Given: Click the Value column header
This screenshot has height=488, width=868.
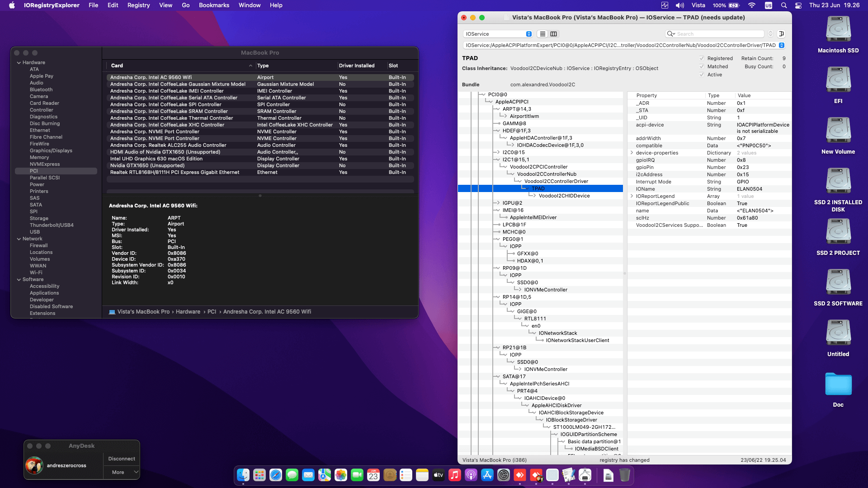Looking at the screenshot, I should click(x=763, y=95).
